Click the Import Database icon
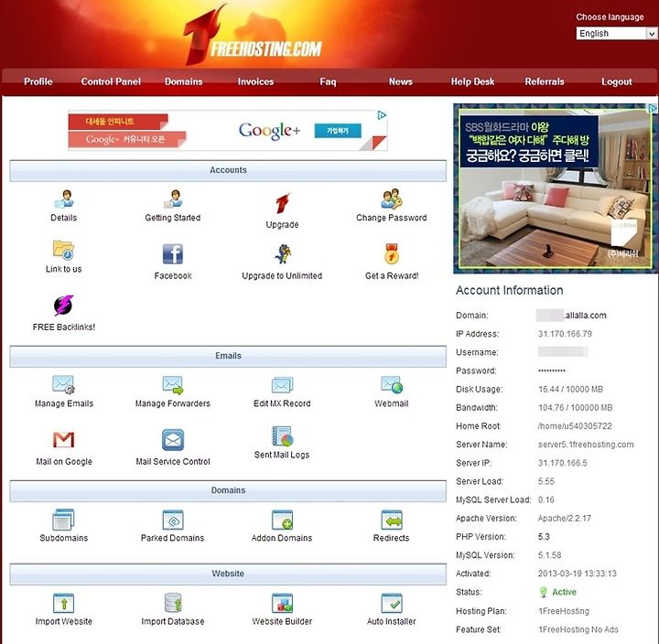 click(173, 603)
